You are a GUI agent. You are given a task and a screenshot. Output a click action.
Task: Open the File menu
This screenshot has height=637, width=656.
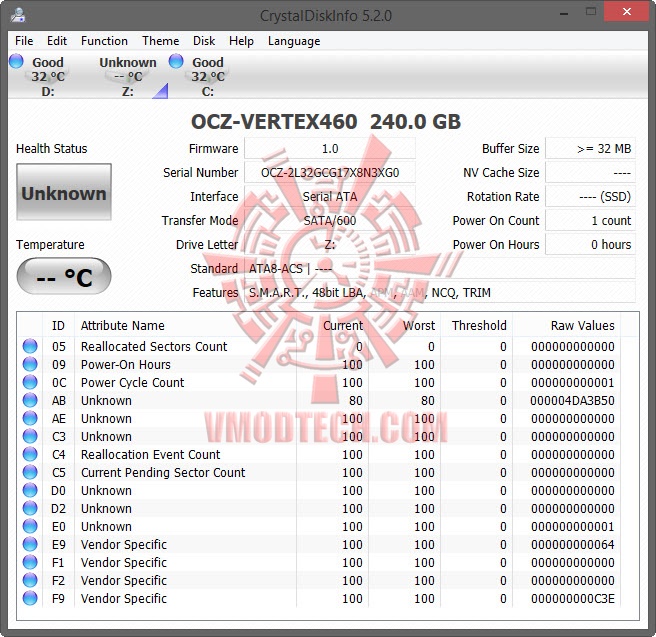(24, 41)
